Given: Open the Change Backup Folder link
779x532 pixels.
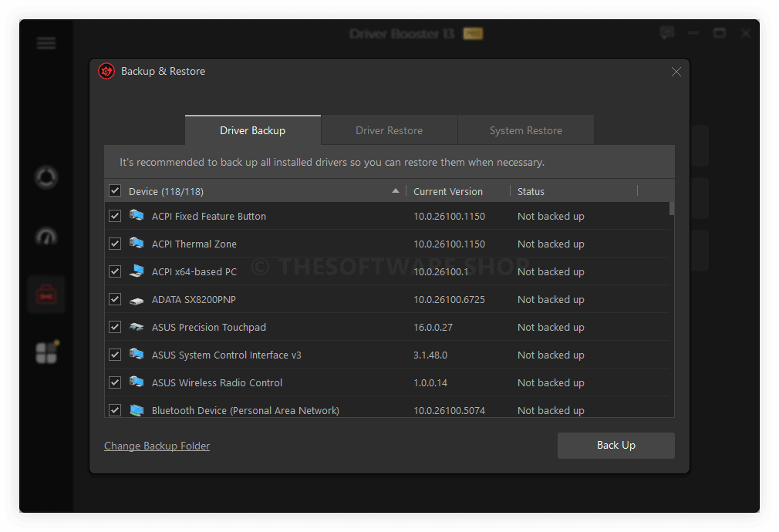Looking at the screenshot, I should coord(157,446).
